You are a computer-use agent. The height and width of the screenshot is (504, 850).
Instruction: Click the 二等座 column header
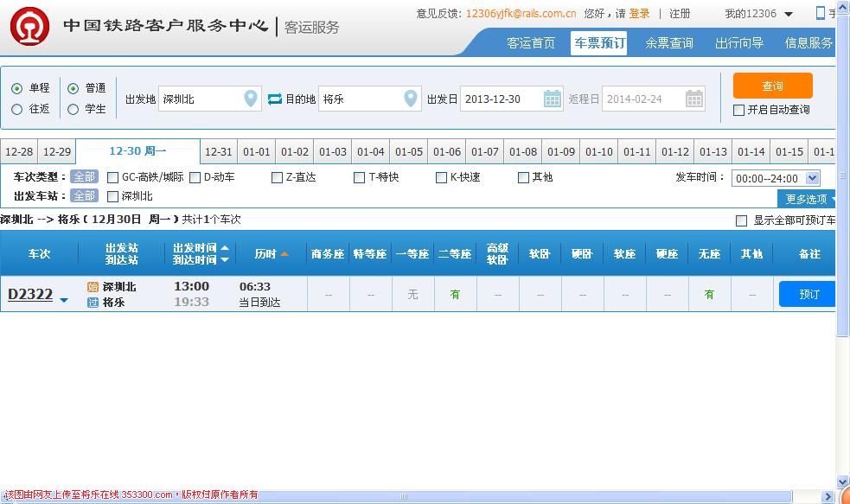[x=455, y=253]
